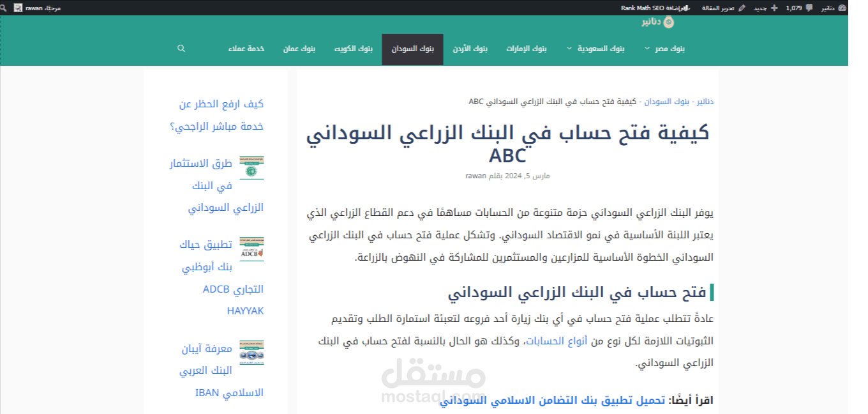Select the active بنوك السودان menu tab

tap(412, 49)
